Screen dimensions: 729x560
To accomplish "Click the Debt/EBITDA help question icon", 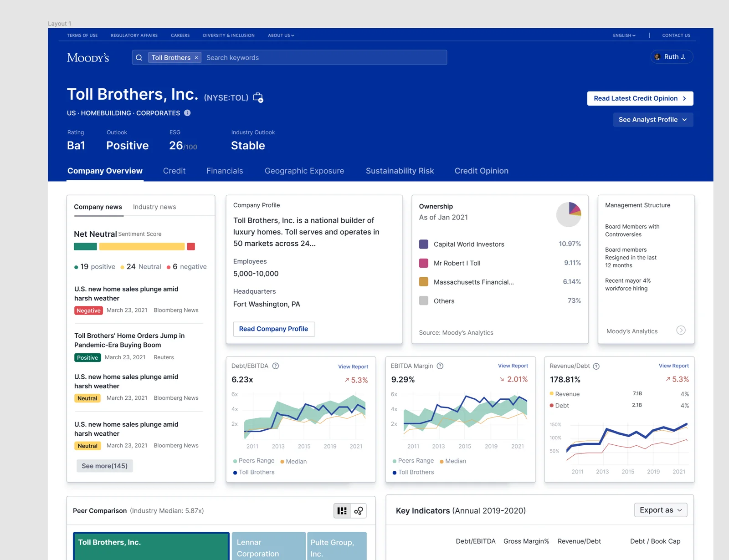I will (276, 366).
